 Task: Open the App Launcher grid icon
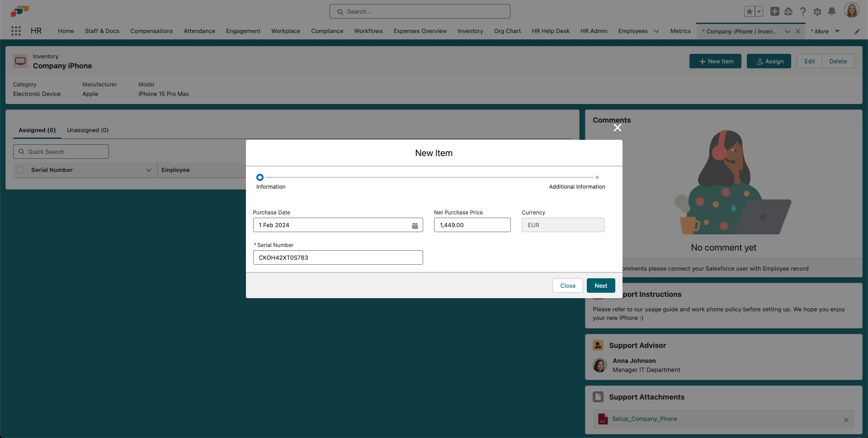(x=16, y=31)
